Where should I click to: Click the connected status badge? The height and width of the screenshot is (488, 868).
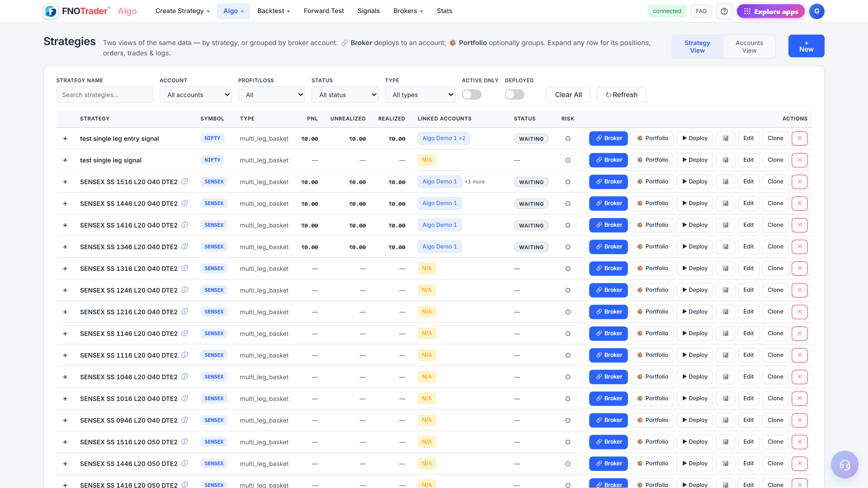pyautogui.click(x=667, y=11)
